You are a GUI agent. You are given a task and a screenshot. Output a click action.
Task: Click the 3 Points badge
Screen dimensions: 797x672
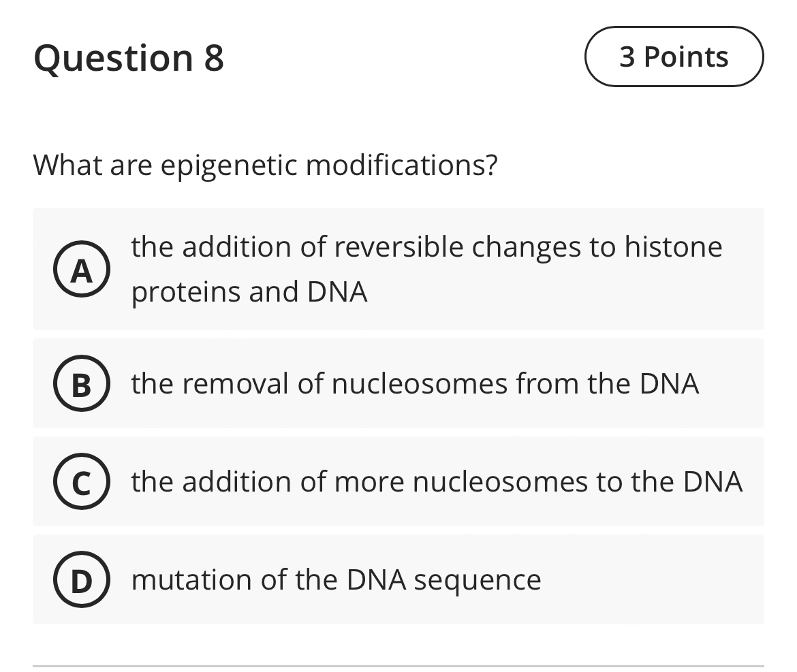(x=674, y=57)
